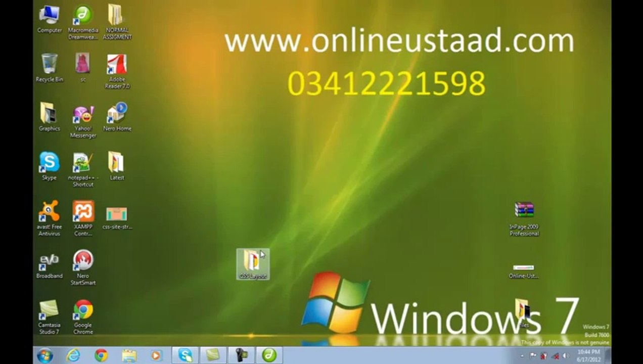Select Camtasia Studio 7 icon
Viewport: 643px width, 364px height.
coord(50,316)
